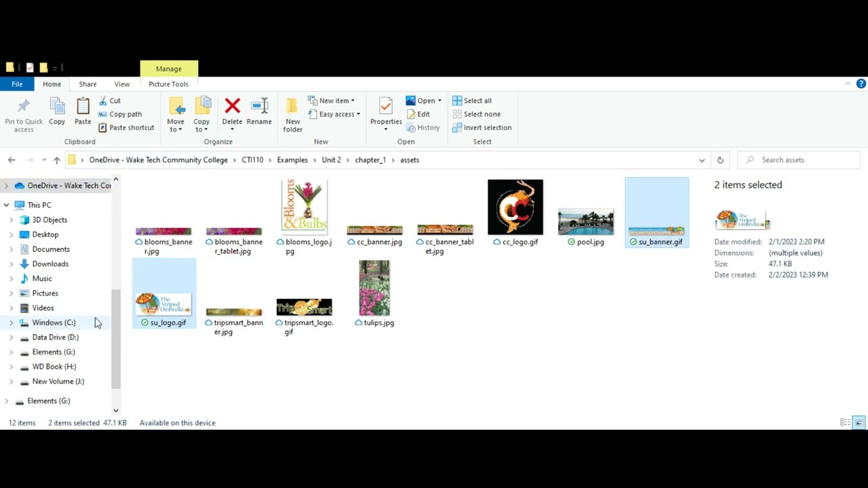868x488 pixels.
Task: Switch to Share ribbon tab
Action: point(87,84)
